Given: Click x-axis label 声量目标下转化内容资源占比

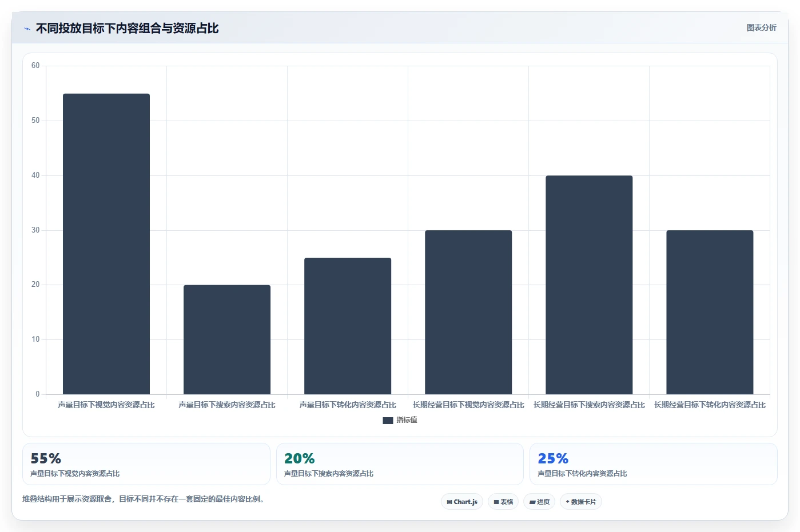Looking at the screenshot, I should [x=348, y=405].
